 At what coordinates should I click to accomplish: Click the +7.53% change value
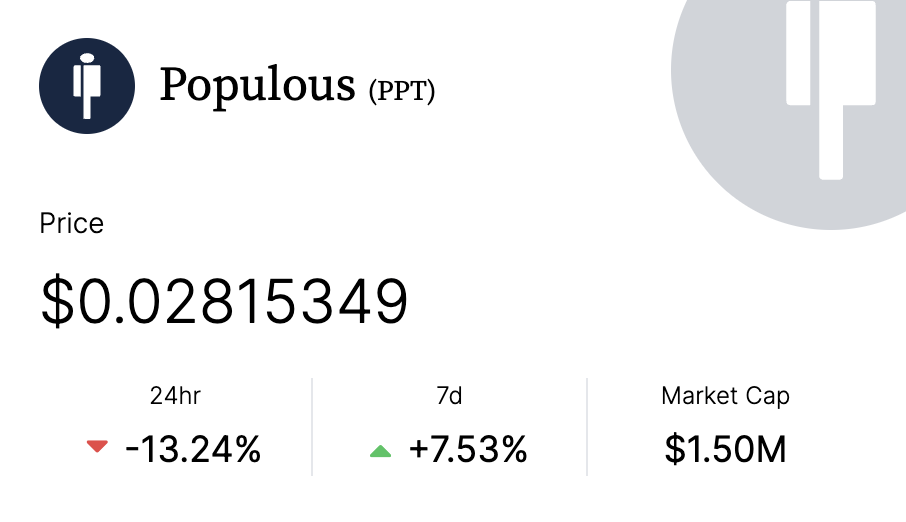(x=468, y=449)
